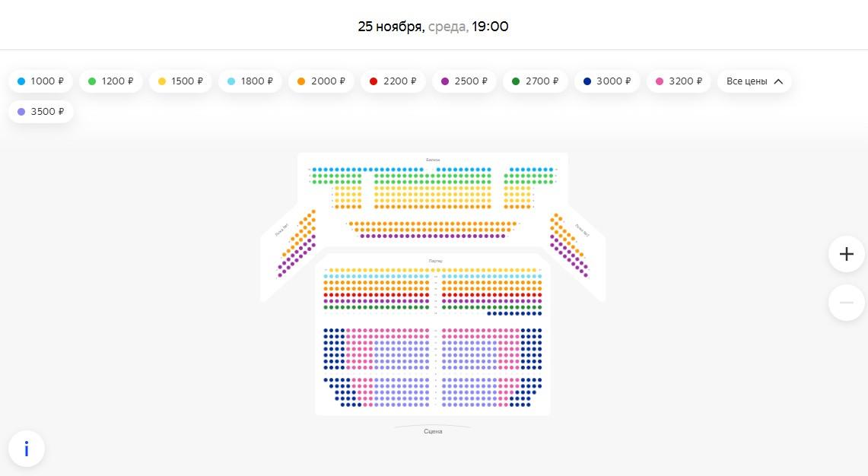The width and height of the screenshot is (868, 476).
Task: Select the 2700 ₽ price chip
Action: click(x=536, y=81)
